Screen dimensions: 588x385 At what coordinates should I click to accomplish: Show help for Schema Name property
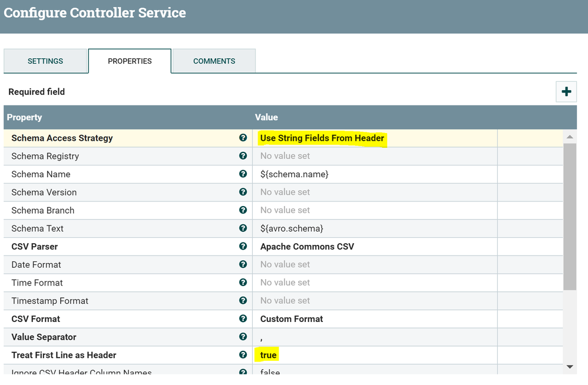[243, 174]
